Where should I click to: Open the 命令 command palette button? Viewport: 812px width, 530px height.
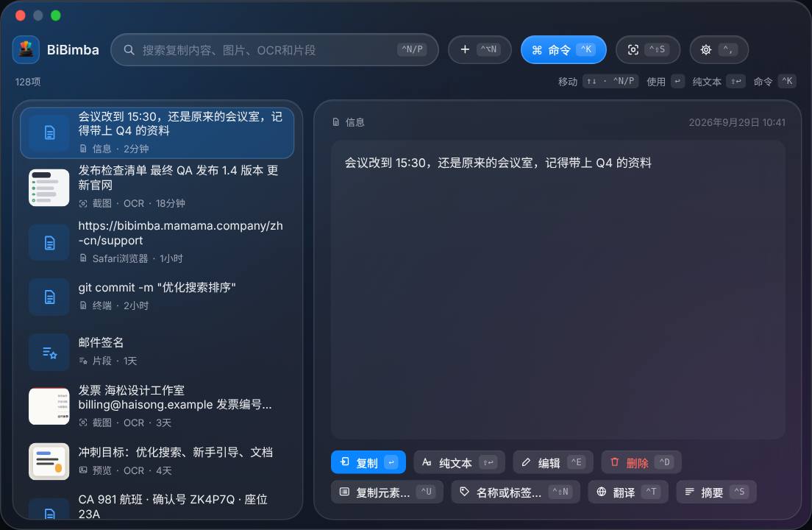[x=563, y=50]
